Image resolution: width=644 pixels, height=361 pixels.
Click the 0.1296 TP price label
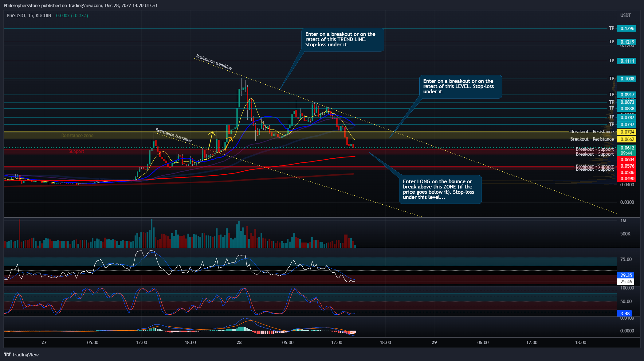[x=627, y=29]
